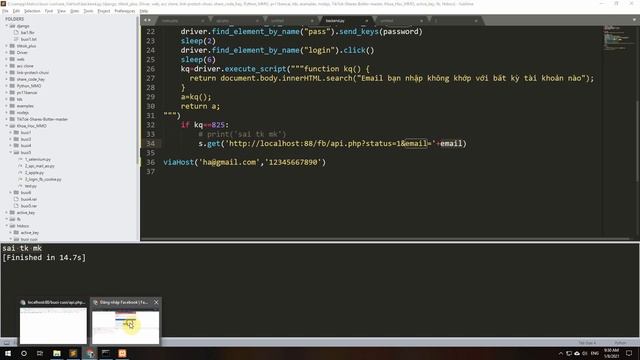The width and height of the screenshot is (640, 360).
Task: Open Task View on the taskbar
Action: pyautogui.click(x=40, y=353)
